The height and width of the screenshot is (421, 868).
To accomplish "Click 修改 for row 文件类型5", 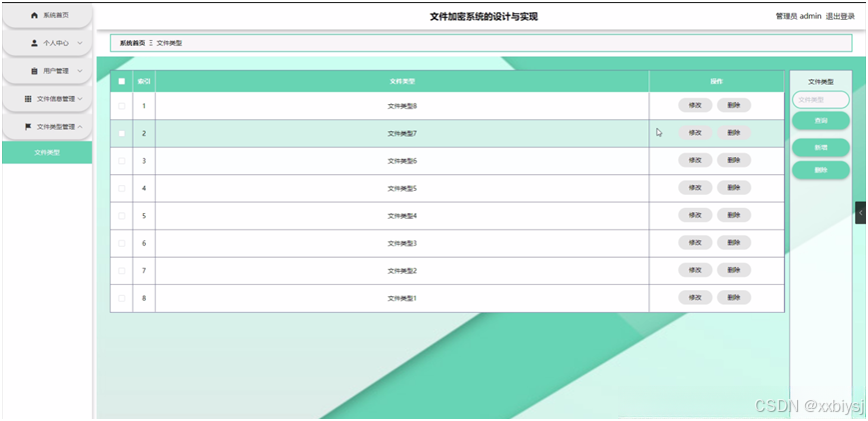I will (x=695, y=187).
